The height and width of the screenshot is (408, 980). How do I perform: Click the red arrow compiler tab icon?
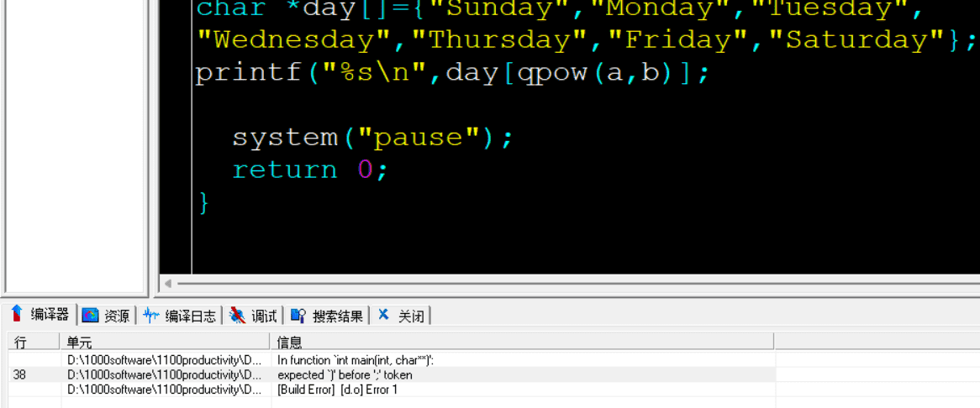coord(16,315)
